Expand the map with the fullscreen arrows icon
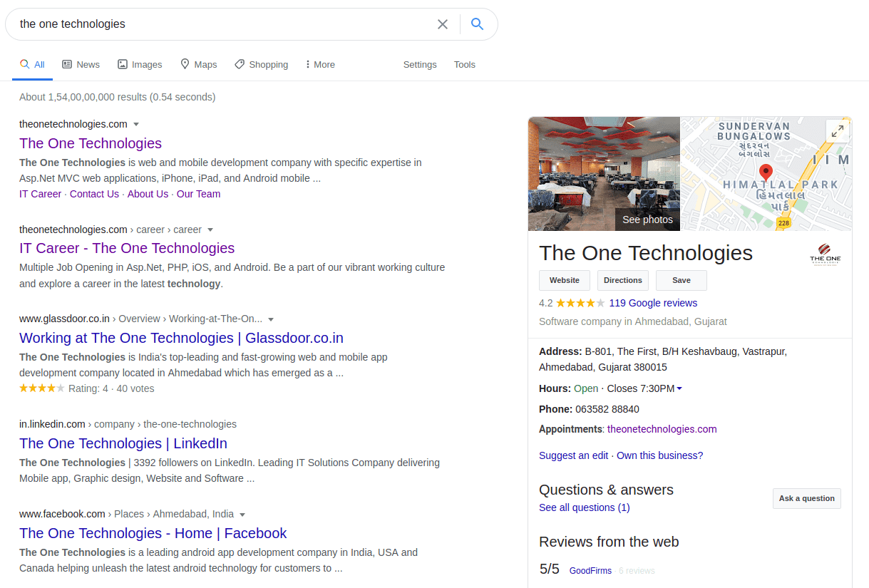Screen dimensions: 869x588 (838, 130)
